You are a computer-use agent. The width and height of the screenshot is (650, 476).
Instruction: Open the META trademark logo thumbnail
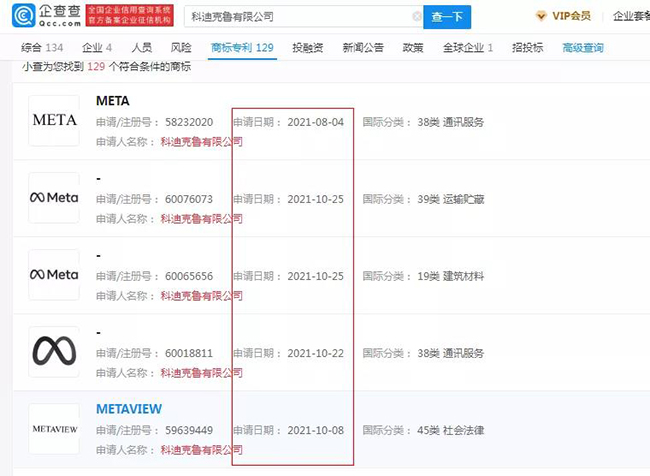click(54, 121)
